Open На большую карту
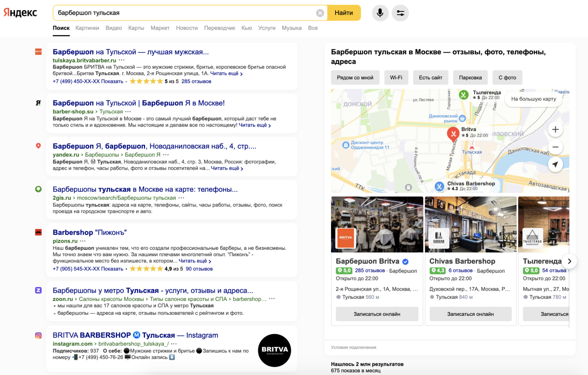588x375 pixels. pos(534,99)
